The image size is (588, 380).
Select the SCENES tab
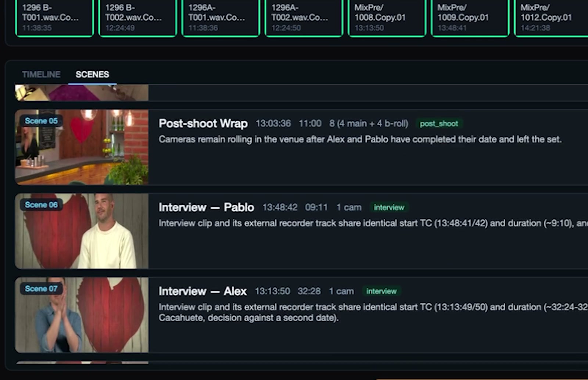92,74
